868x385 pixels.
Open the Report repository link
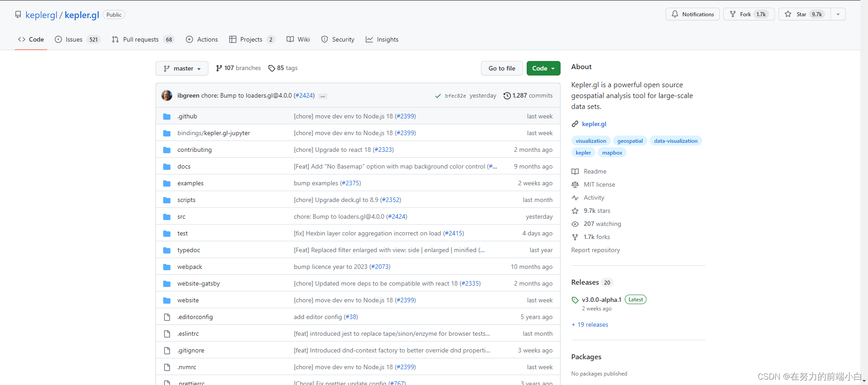tap(595, 250)
